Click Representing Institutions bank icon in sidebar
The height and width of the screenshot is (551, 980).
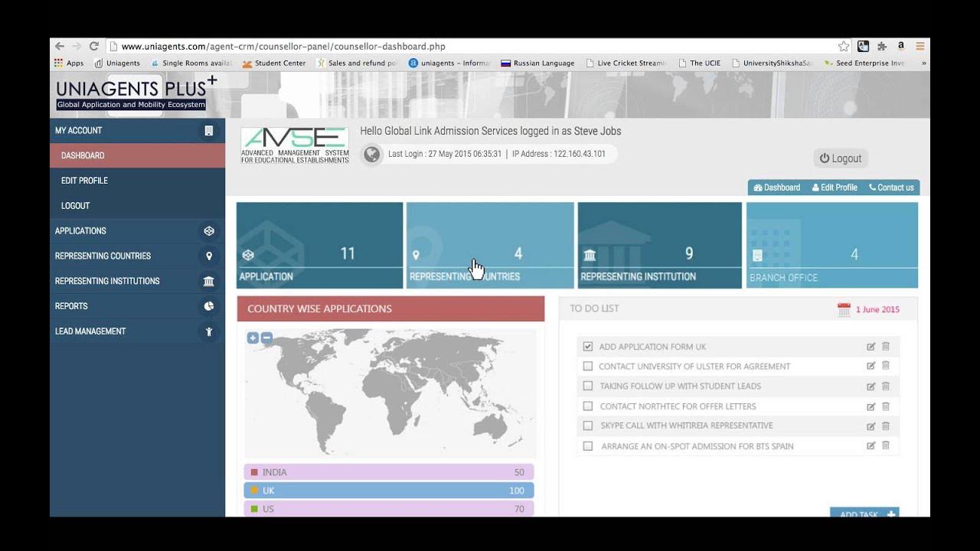[x=208, y=282]
